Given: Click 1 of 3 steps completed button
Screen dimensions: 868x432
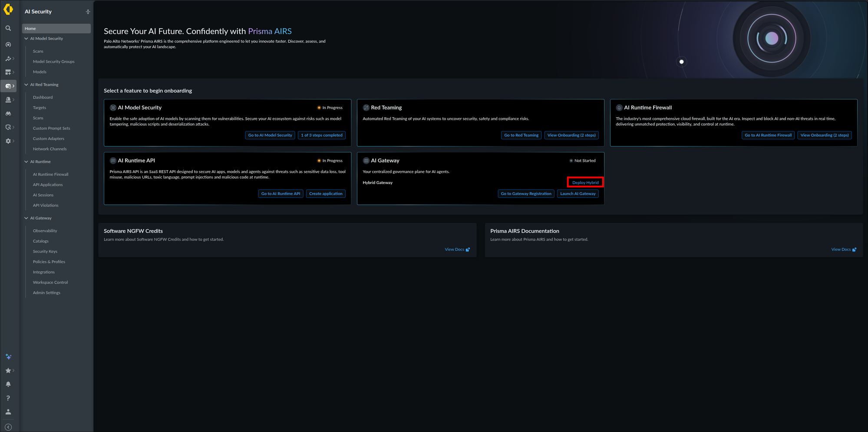Looking at the screenshot, I should 322,135.
